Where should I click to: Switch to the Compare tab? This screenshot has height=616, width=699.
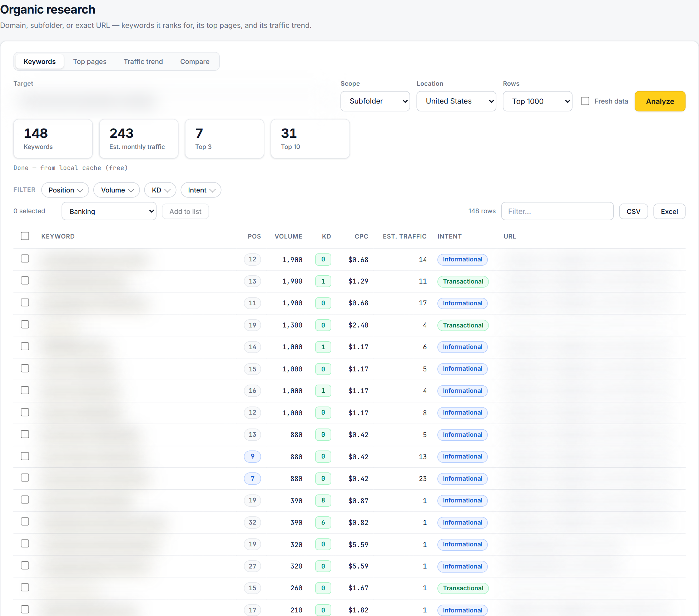click(x=195, y=61)
